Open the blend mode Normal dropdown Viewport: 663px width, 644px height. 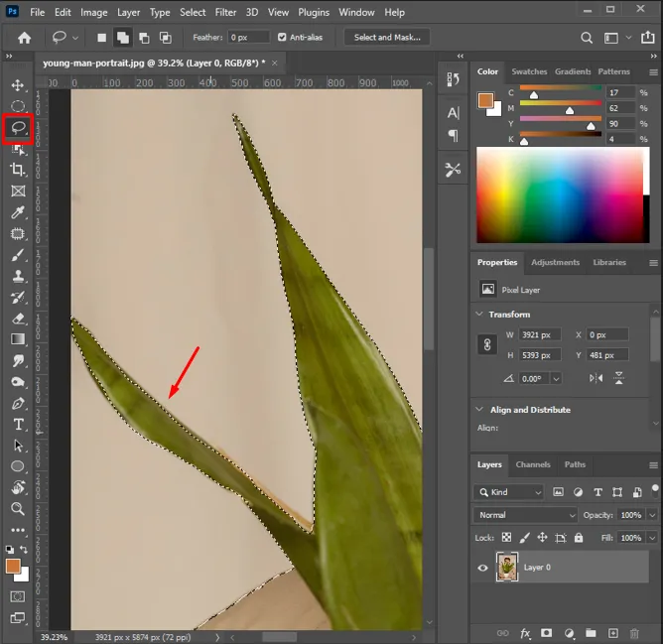tap(526, 515)
